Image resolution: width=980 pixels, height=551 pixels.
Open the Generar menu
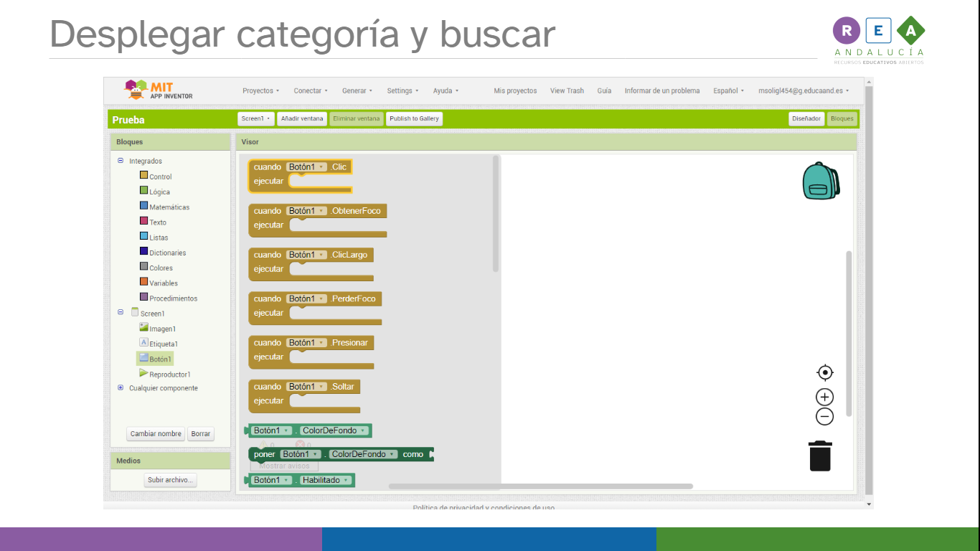pyautogui.click(x=357, y=91)
